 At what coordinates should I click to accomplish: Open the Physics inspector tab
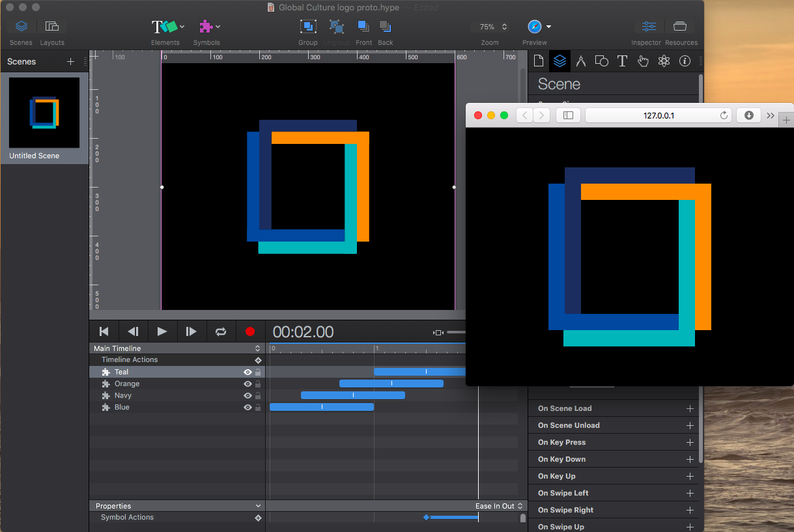[664, 61]
